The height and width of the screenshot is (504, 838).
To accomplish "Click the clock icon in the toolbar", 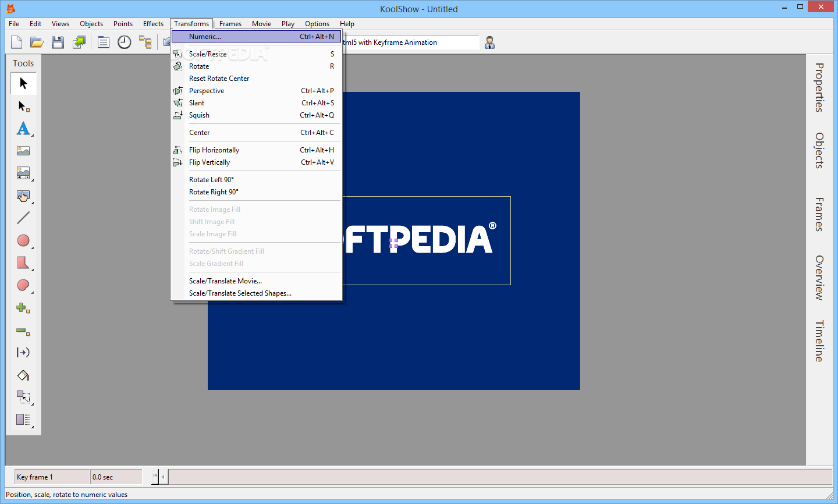I will tap(125, 42).
